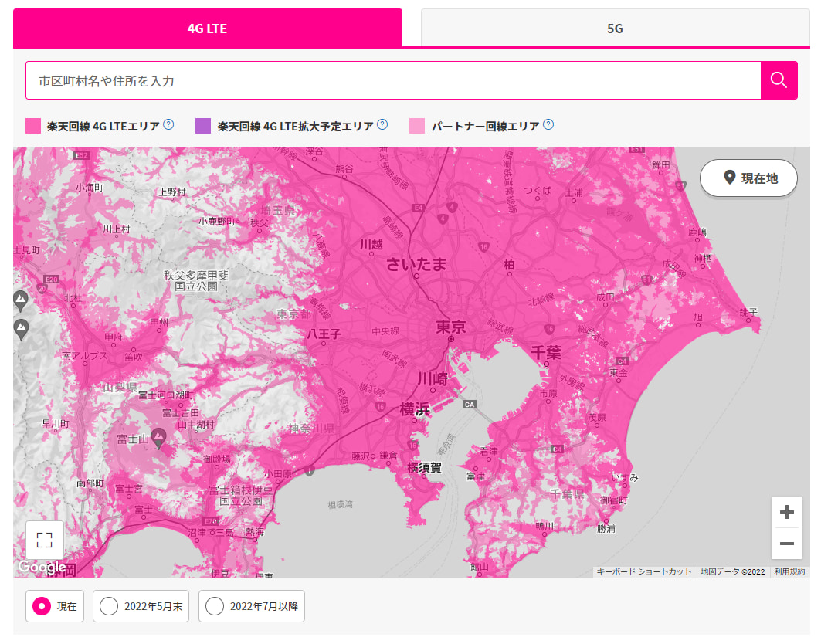Select the 現在 radio option
821x644 pixels.
point(55,606)
